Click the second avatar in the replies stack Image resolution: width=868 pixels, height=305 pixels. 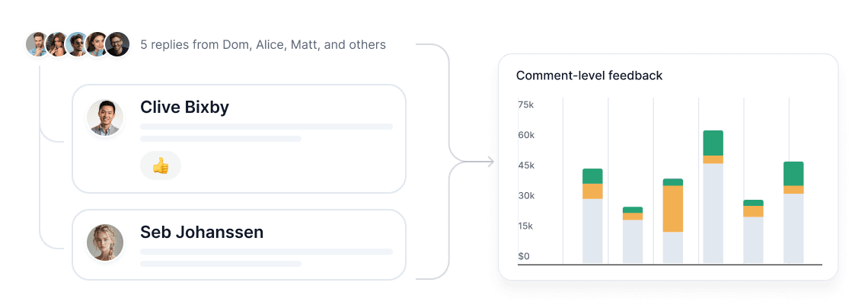tap(58, 44)
